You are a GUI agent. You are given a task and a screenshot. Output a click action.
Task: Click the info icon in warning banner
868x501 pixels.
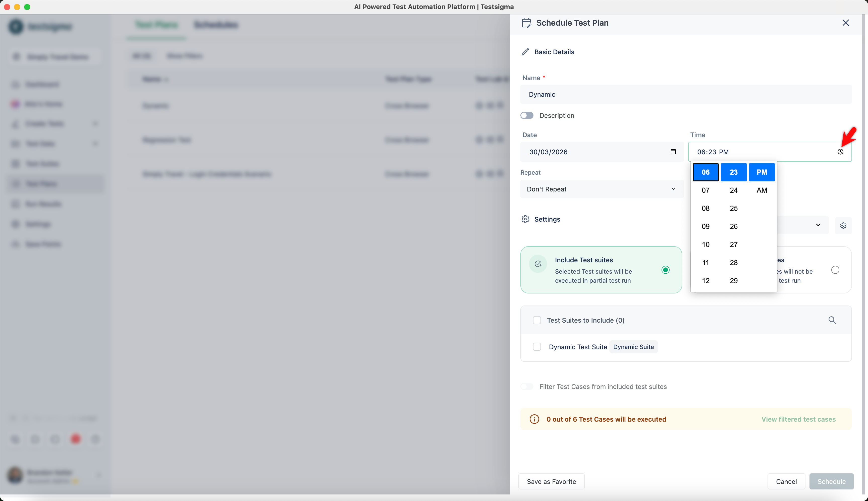(x=534, y=419)
